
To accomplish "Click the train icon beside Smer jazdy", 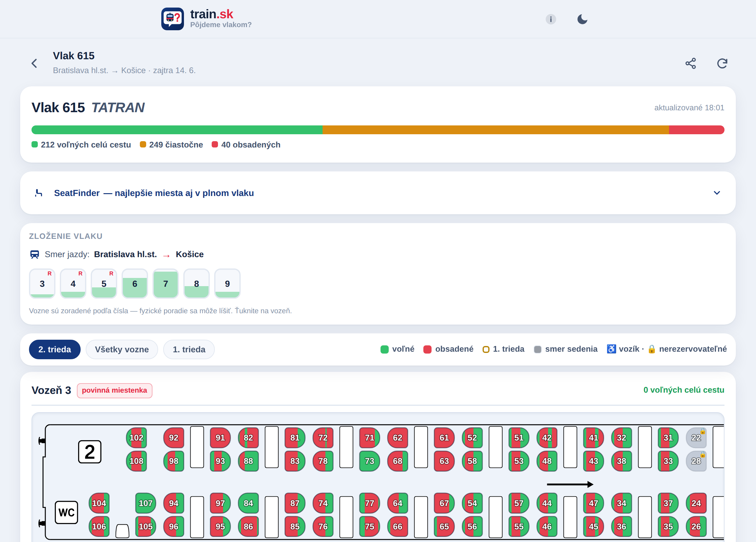I will [35, 255].
